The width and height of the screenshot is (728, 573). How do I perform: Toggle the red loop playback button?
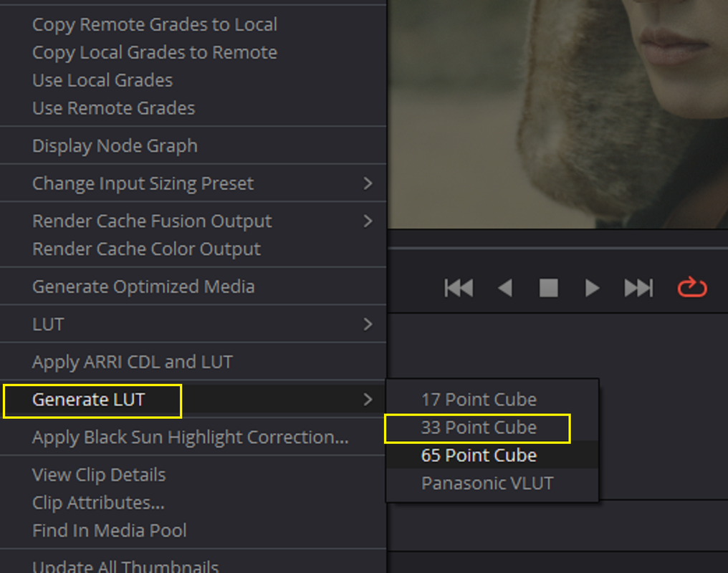click(x=692, y=287)
